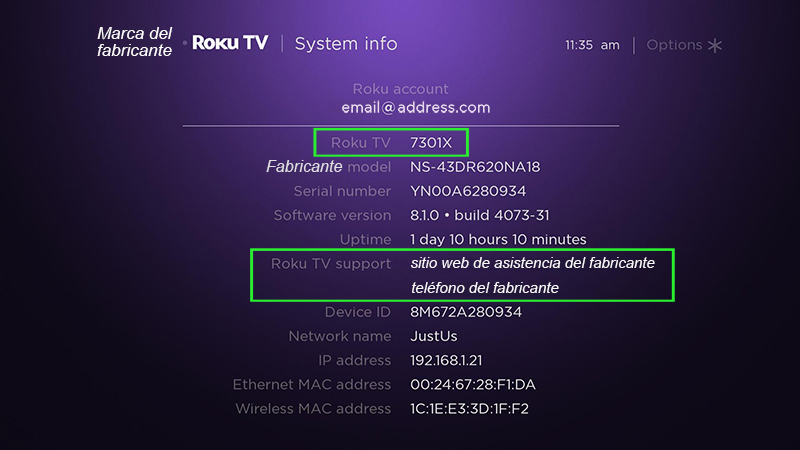Click the Marca del fabricante brand text

tap(135, 42)
